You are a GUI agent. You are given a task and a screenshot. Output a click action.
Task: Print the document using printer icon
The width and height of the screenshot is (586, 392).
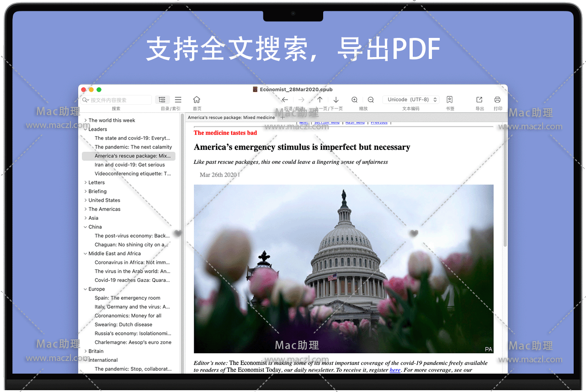point(497,100)
